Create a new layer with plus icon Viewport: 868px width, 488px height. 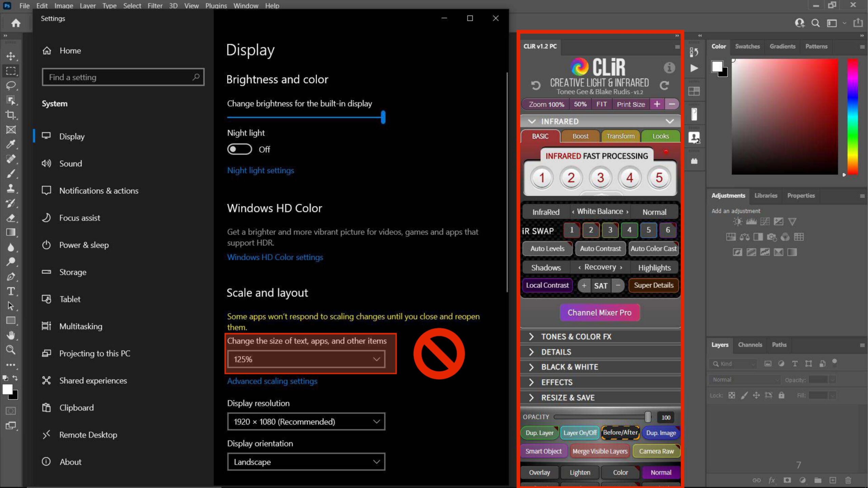pos(833,480)
